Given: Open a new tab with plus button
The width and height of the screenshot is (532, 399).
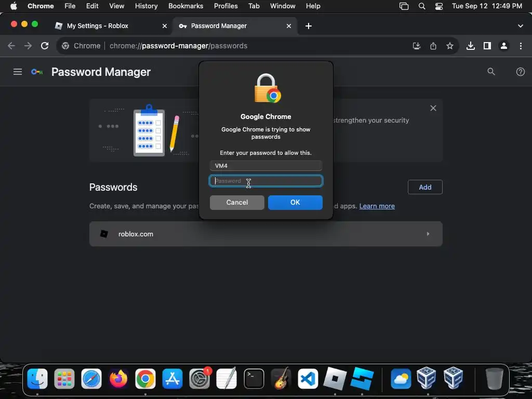Looking at the screenshot, I should pyautogui.click(x=309, y=26).
